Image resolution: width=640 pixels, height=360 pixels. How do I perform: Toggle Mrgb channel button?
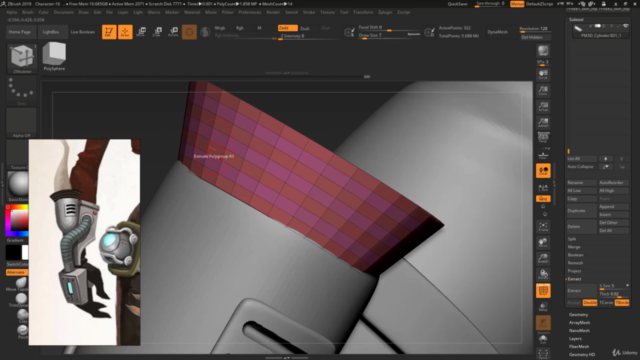coord(220,28)
